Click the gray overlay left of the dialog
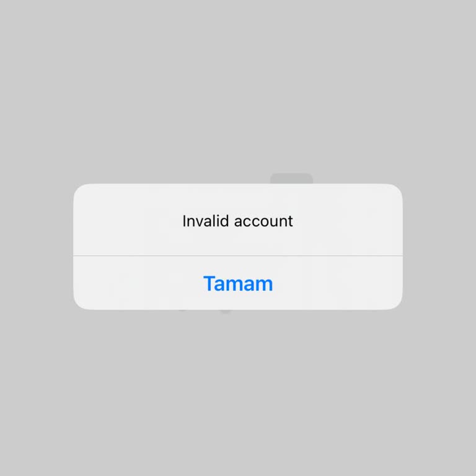Screen dimensions: 476x476 tap(37, 247)
